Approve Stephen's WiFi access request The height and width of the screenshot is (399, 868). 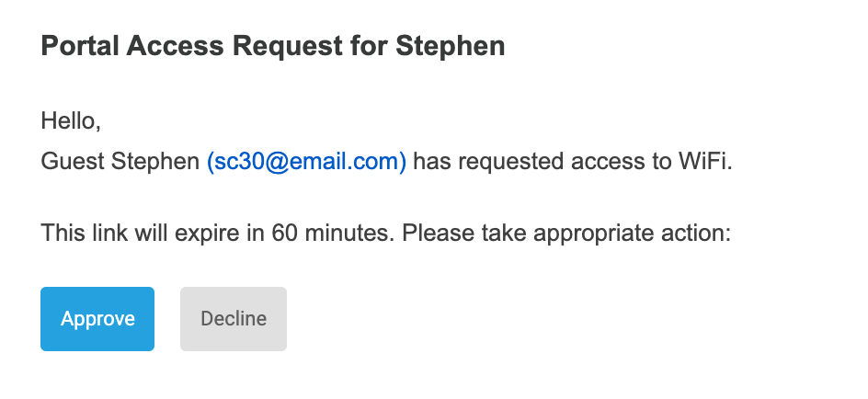click(97, 319)
